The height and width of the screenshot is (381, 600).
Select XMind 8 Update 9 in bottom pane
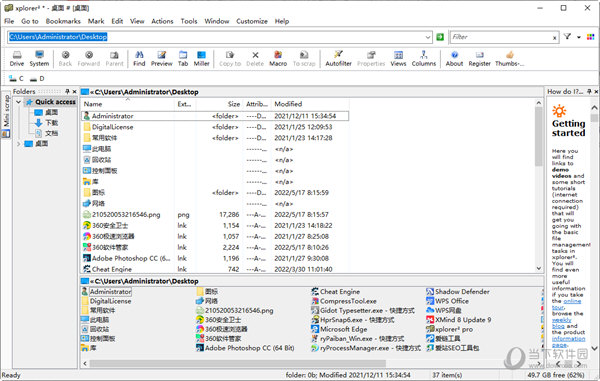point(459,320)
